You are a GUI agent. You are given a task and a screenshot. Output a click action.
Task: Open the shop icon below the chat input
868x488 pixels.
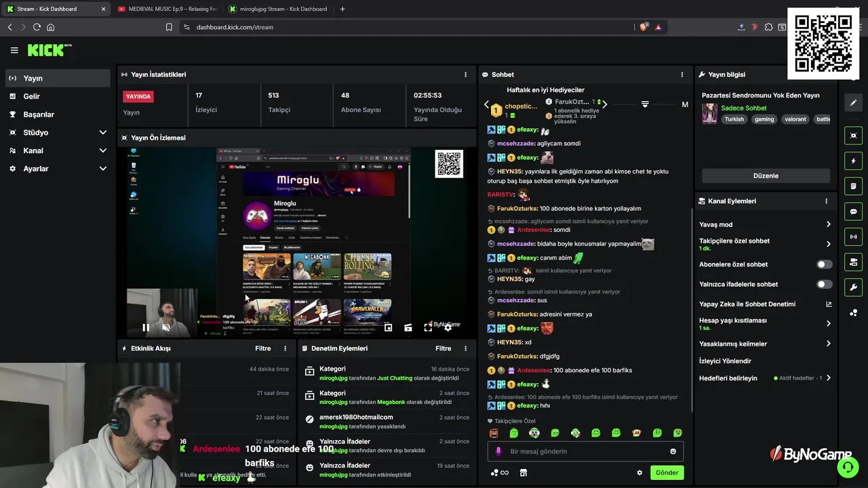click(523, 472)
